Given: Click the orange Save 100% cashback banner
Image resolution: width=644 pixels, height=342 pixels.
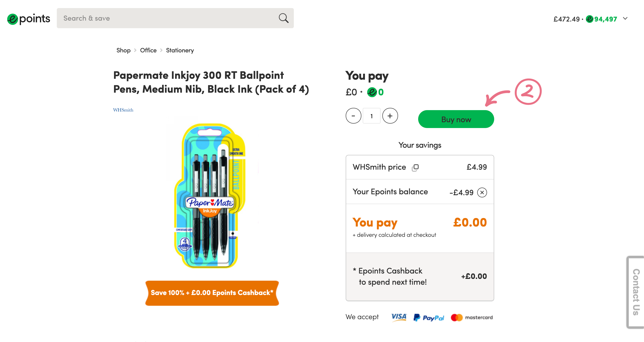Looking at the screenshot, I should [212, 293].
